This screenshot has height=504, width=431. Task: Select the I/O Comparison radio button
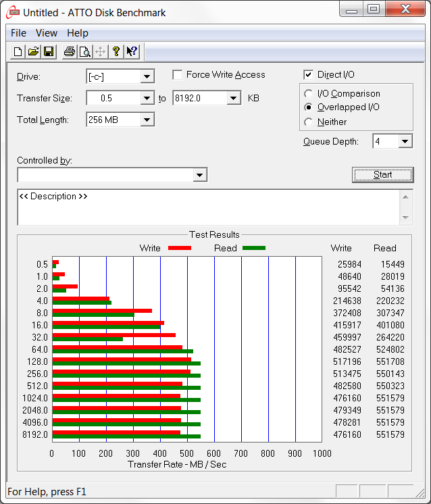309,94
